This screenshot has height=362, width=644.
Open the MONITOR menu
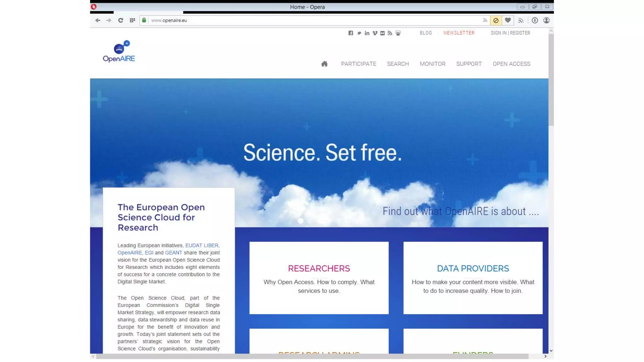pos(432,64)
